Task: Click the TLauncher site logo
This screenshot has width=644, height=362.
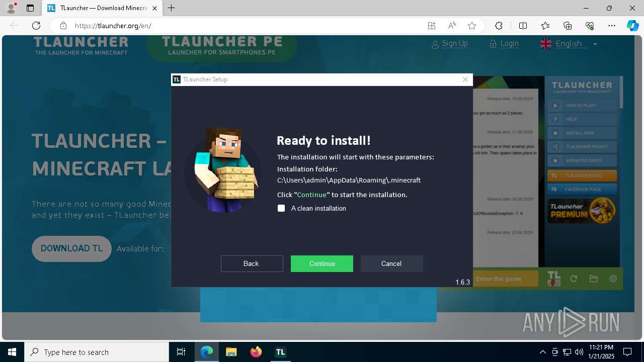Action: (x=81, y=45)
